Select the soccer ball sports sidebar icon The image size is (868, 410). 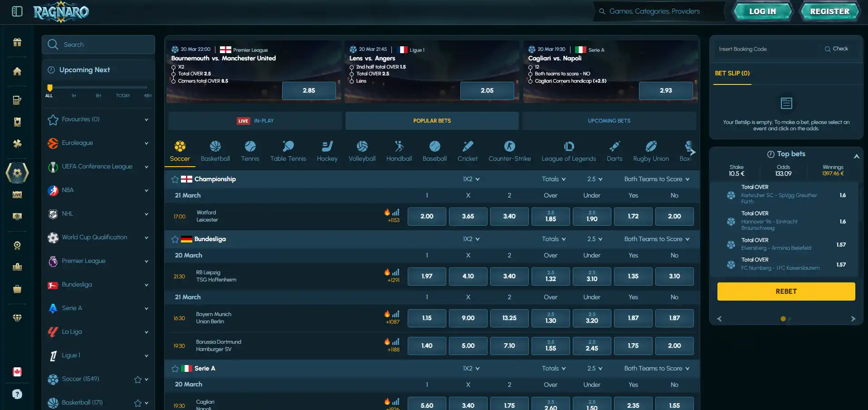pyautogui.click(x=17, y=173)
